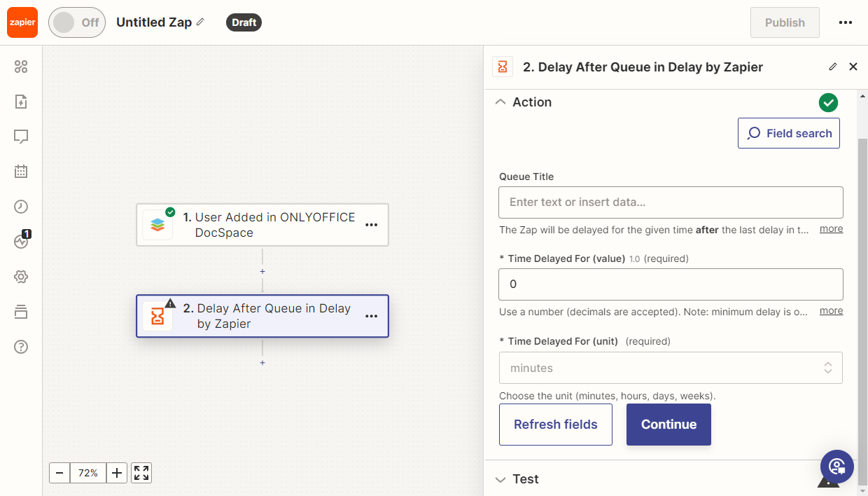Open the three-dot menu in top bar
Screen dimensions: 868x496
(845, 22)
